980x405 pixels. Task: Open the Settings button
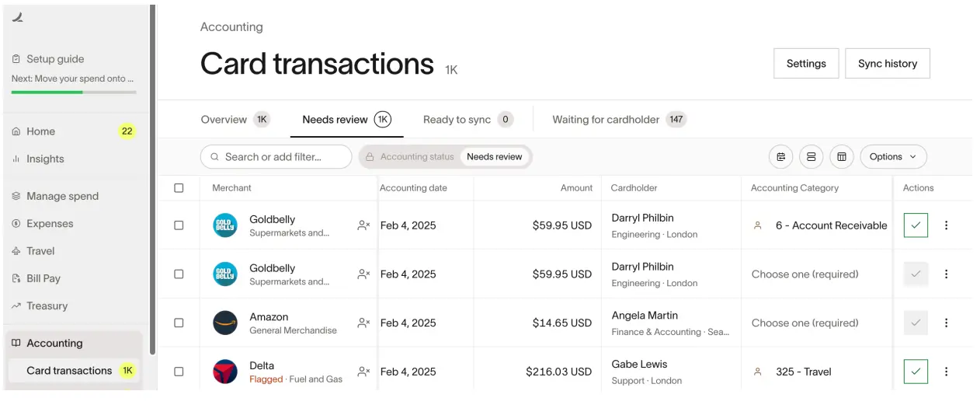pyautogui.click(x=806, y=64)
